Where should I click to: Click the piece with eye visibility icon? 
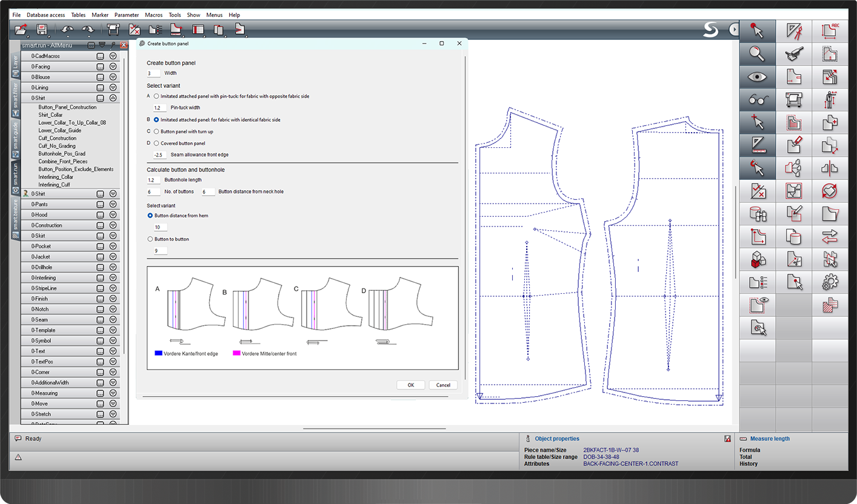758,305
